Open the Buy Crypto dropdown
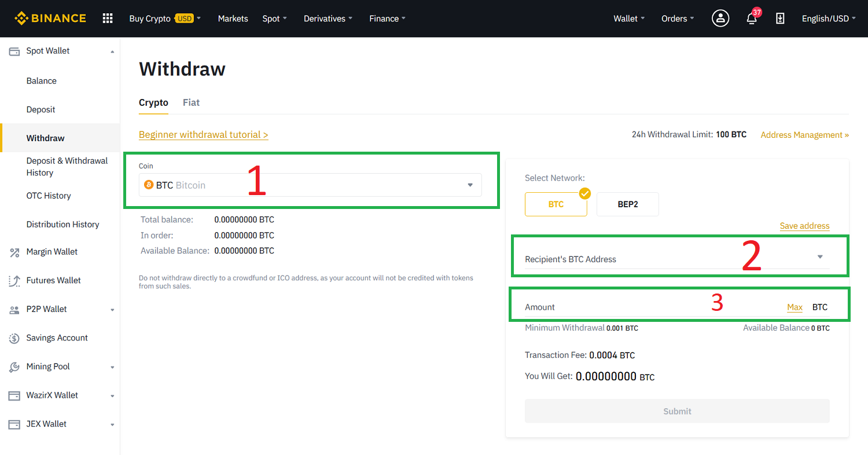 point(165,19)
